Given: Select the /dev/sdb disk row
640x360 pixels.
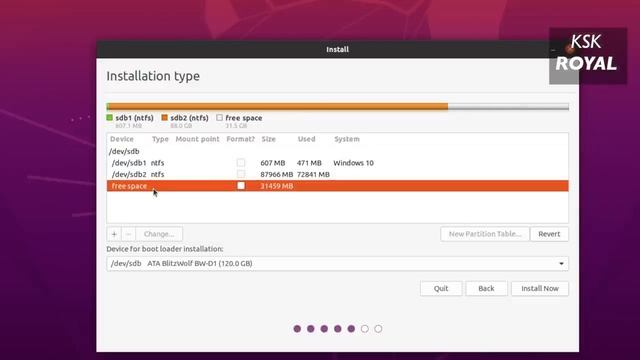Looking at the screenshot, I should pyautogui.click(x=337, y=151).
